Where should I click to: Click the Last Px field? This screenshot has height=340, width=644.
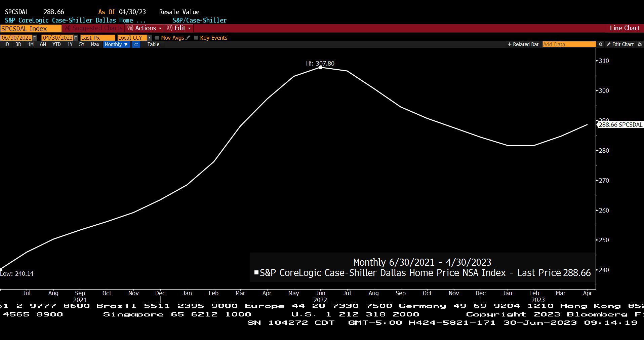pos(97,38)
